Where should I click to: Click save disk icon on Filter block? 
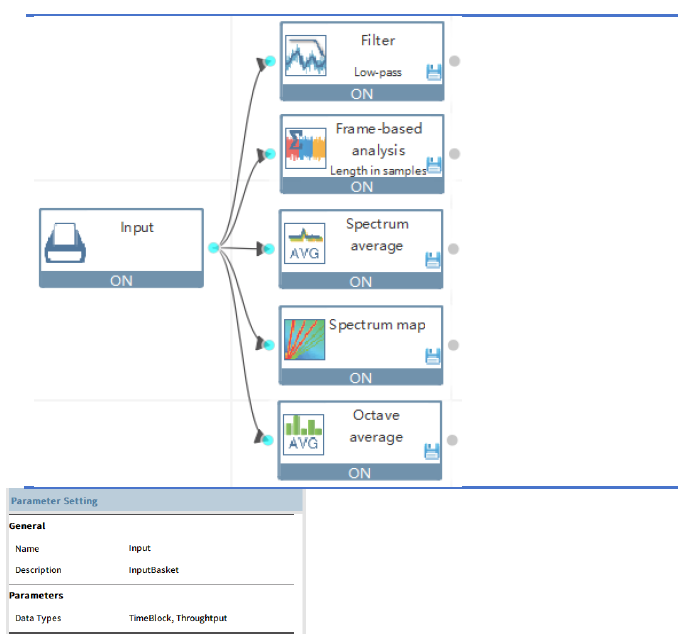(x=434, y=72)
